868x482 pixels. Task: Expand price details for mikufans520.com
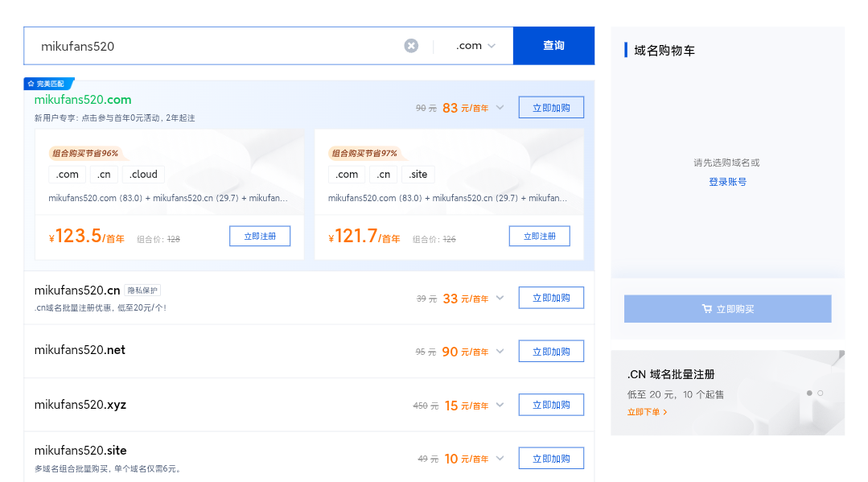[500, 108]
